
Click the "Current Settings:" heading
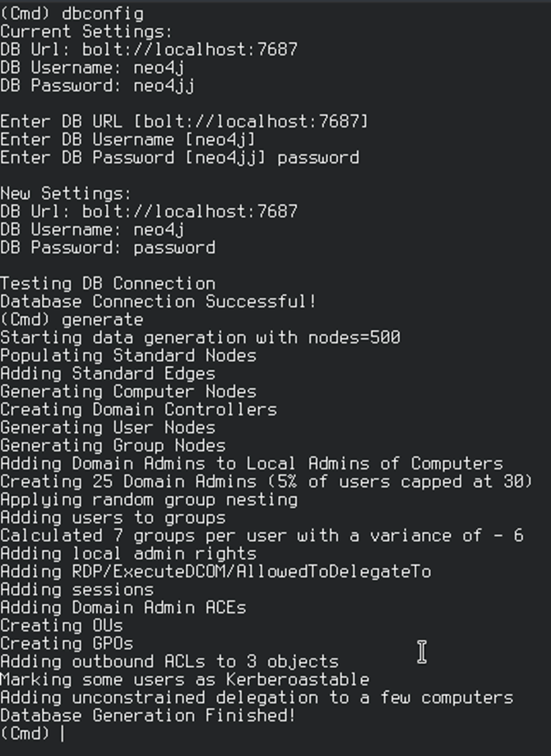86,32
